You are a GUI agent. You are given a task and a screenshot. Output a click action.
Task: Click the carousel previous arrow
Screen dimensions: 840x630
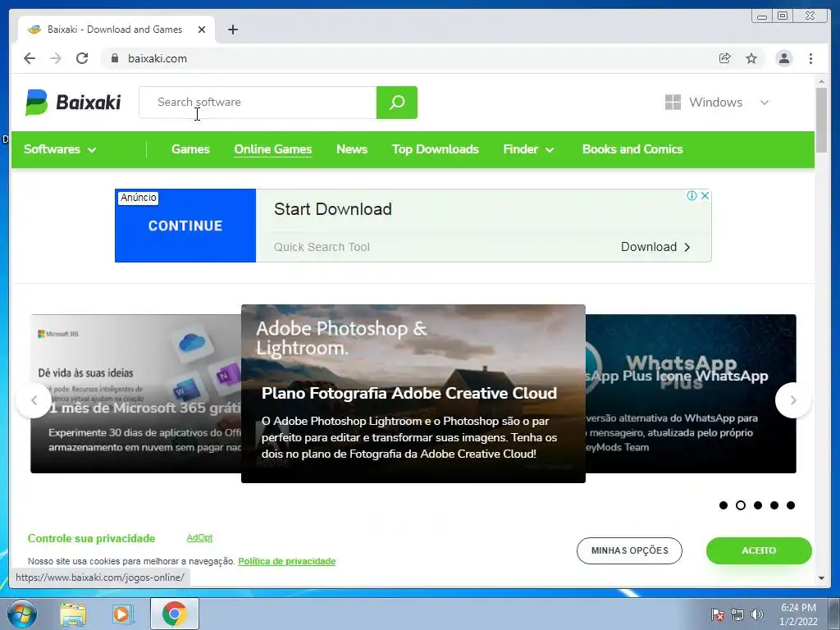[x=34, y=400]
